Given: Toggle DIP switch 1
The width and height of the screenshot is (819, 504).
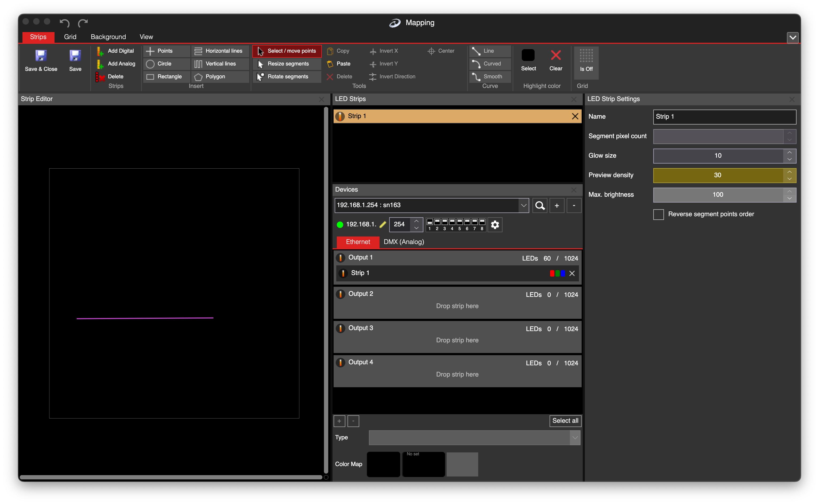Looking at the screenshot, I should pyautogui.click(x=430, y=222).
